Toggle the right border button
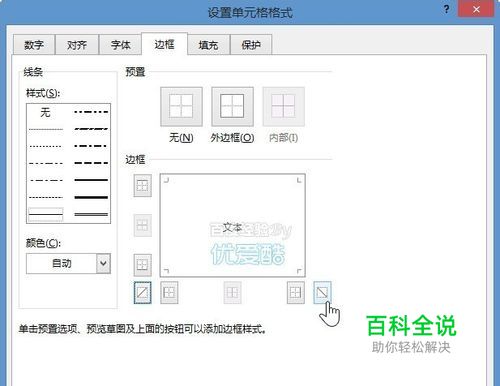This screenshot has width=500, height=386. [296, 293]
